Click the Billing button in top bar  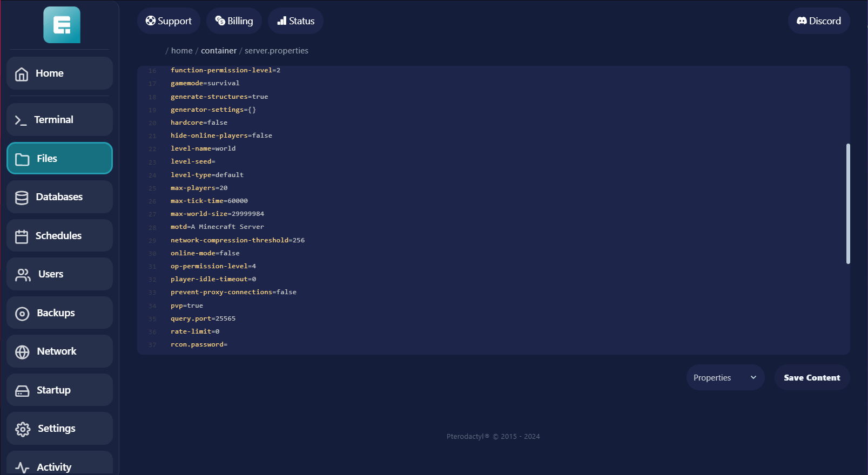pyautogui.click(x=234, y=21)
